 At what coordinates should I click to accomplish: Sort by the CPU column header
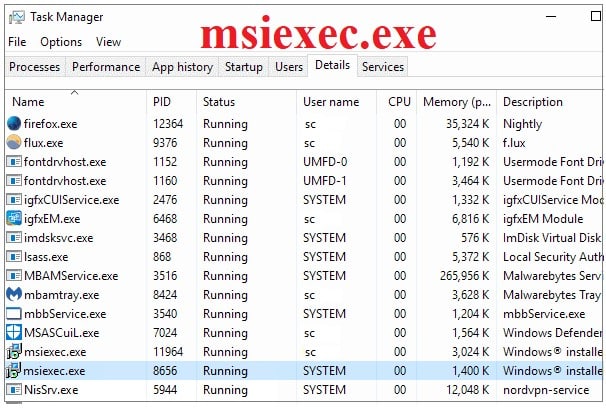tap(397, 102)
